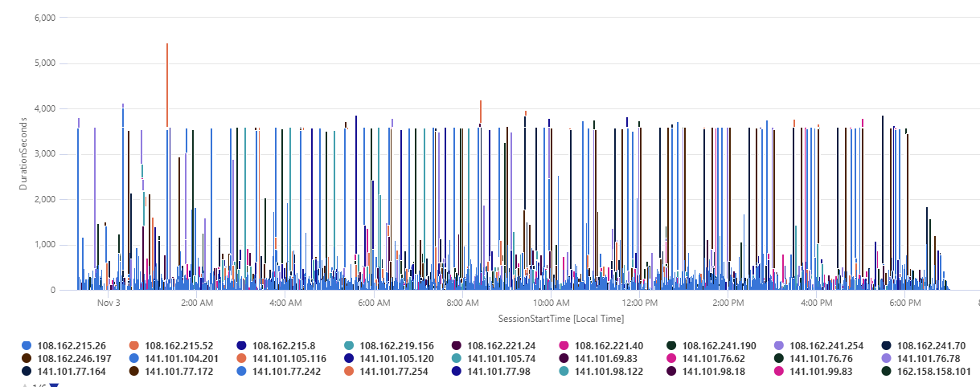Image resolution: width=980 pixels, height=387 pixels.
Task: Click the 2:00 PM x-axis label
Action: click(x=728, y=303)
